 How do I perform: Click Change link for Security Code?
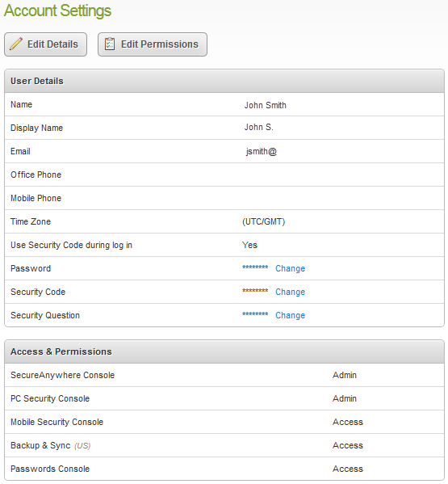[290, 292]
